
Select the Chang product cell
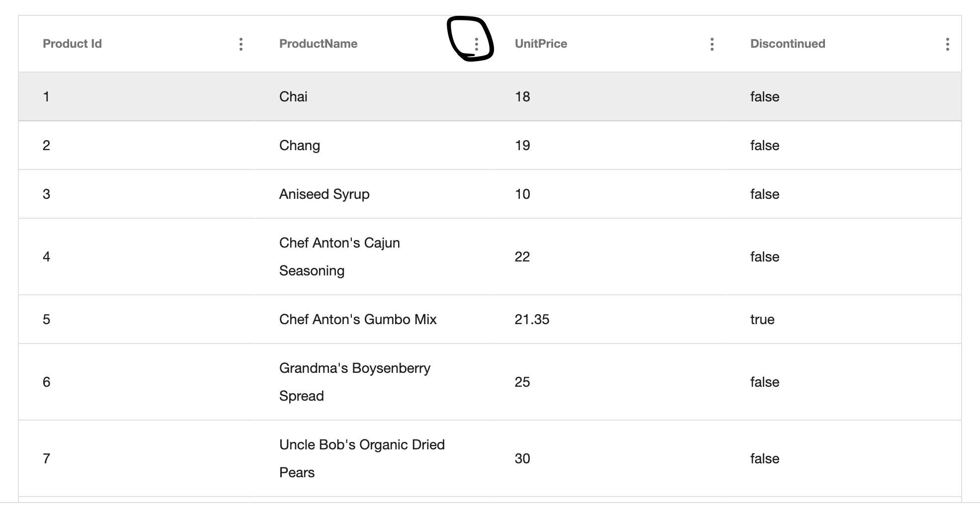tap(300, 145)
